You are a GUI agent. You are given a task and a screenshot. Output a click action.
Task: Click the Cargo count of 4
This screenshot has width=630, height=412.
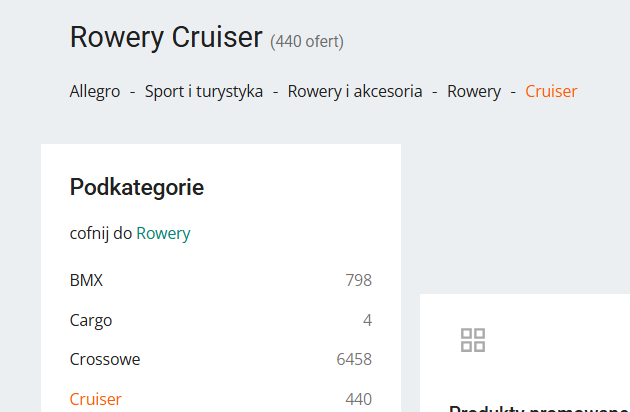(367, 320)
